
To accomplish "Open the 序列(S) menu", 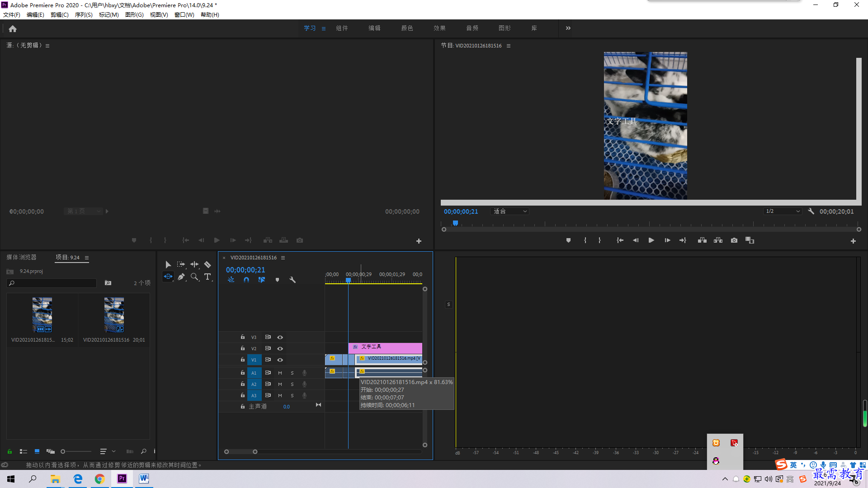I will (84, 15).
